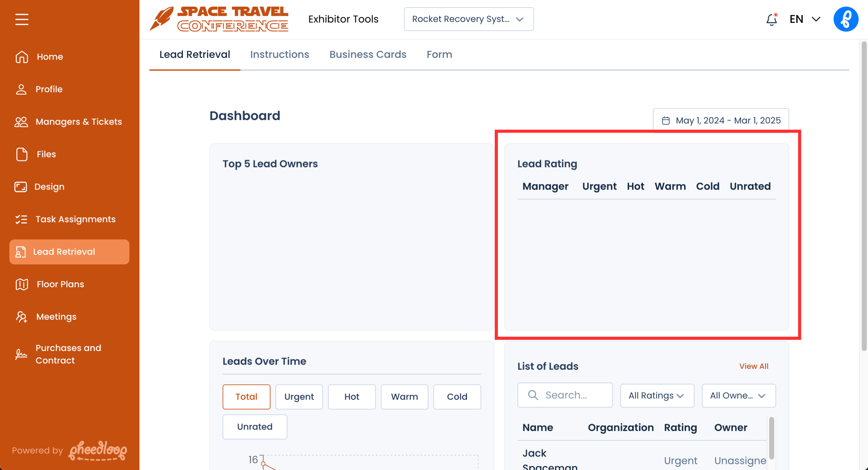
Task: Open the May 1, 2024 - Mar 1, 2025 date picker
Action: point(721,120)
